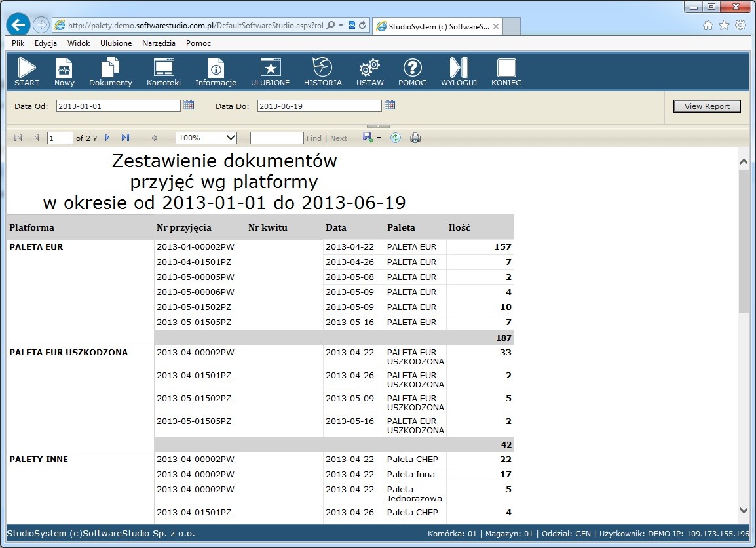Go to previous report page
The image size is (756, 548).
(x=37, y=138)
